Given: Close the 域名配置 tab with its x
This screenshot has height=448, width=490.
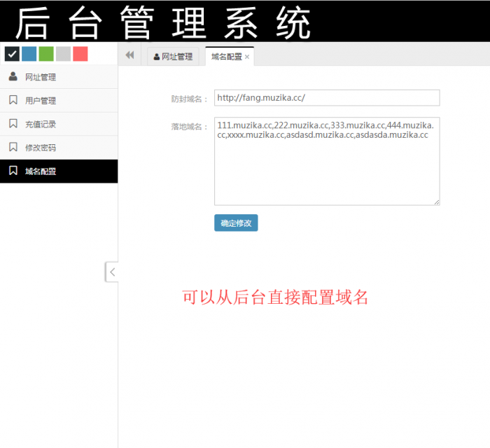Looking at the screenshot, I should tap(247, 57).
